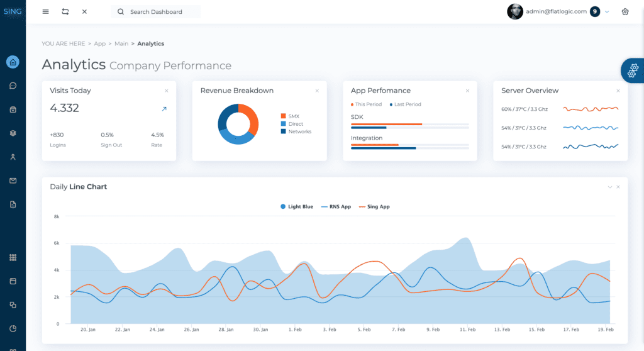Toggle the Light Blue chart series

click(x=297, y=207)
